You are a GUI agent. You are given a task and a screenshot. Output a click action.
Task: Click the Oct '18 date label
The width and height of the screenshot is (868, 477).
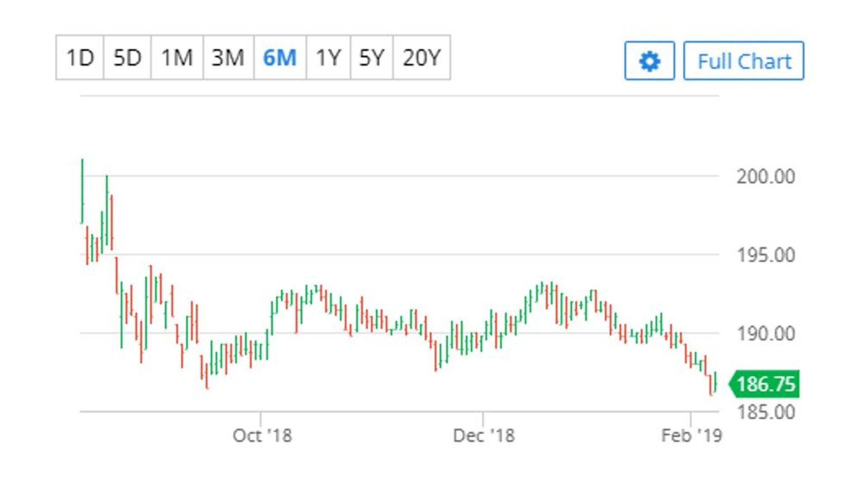coord(262,436)
